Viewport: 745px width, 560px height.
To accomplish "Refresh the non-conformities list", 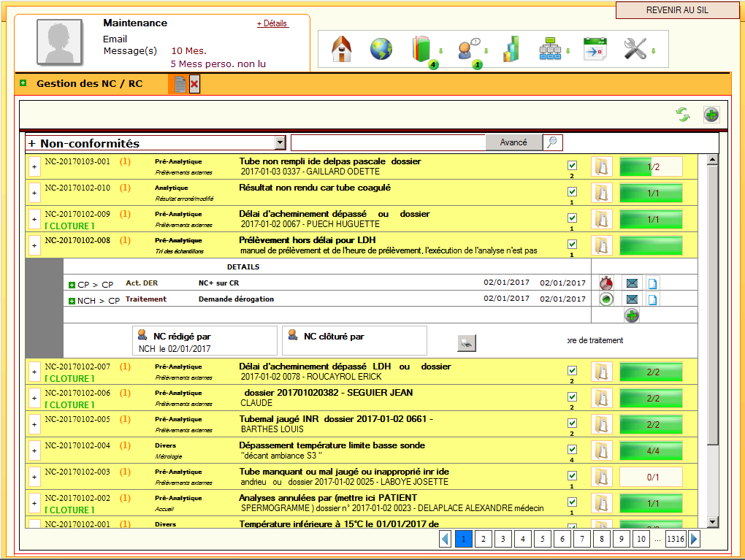I will pyautogui.click(x=684, y=115).
